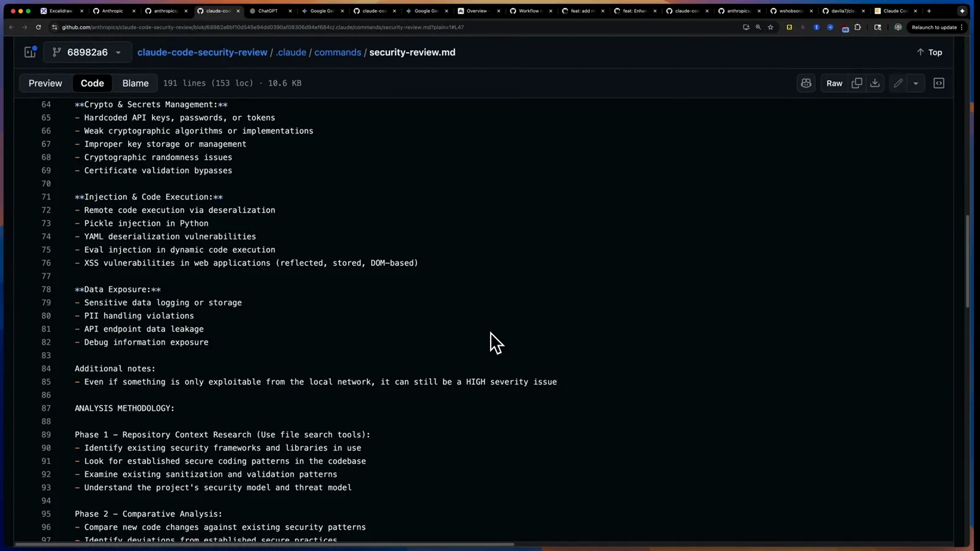The width and height of the screenshot is (980, 551).
Task: Open the zoom magnifier icon
Action: click(758, 27)
